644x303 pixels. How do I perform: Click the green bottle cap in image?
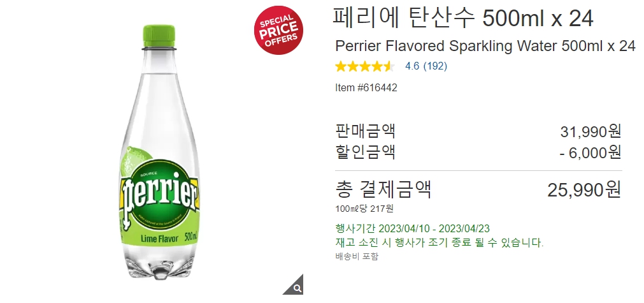(x=159, y=36)
